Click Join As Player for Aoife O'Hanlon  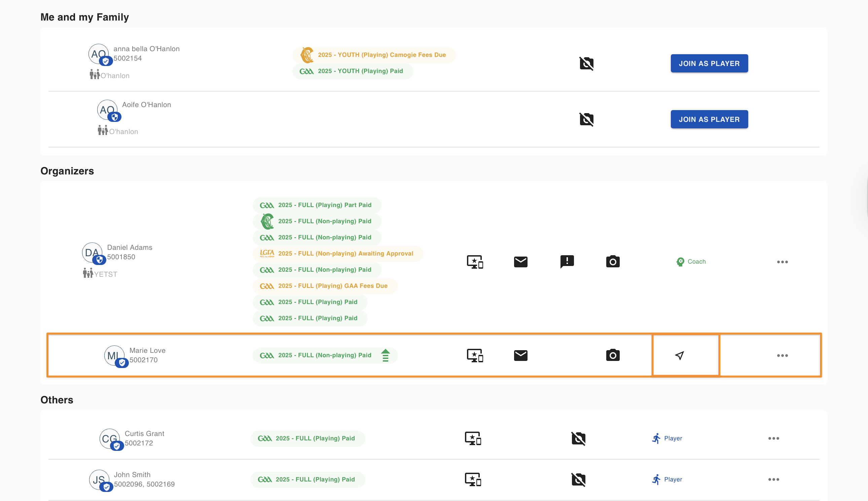709,120
